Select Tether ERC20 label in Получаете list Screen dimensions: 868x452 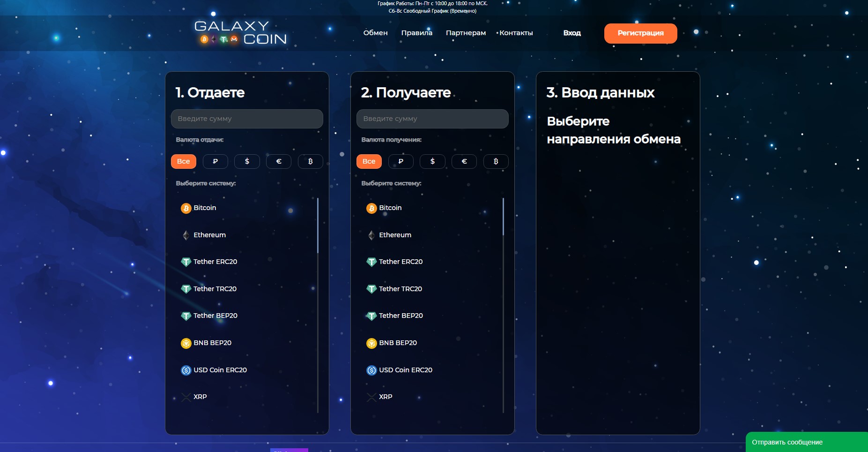[401, 262]
